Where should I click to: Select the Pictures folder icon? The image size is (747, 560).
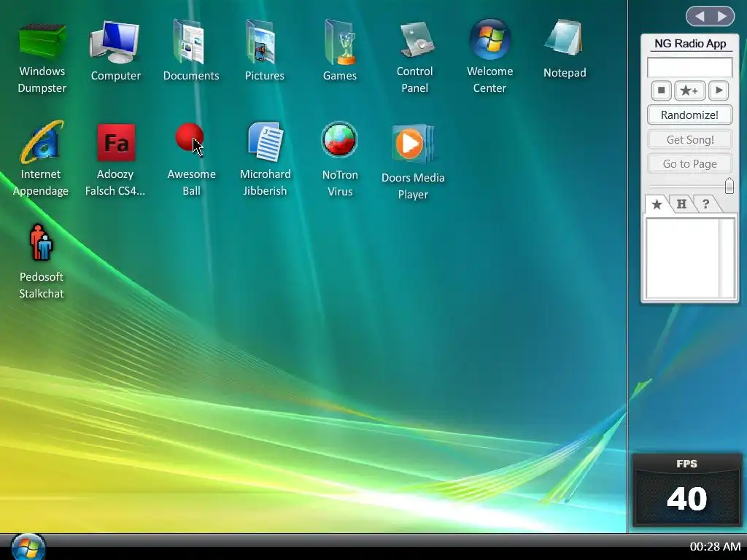(x=262, y=42)
